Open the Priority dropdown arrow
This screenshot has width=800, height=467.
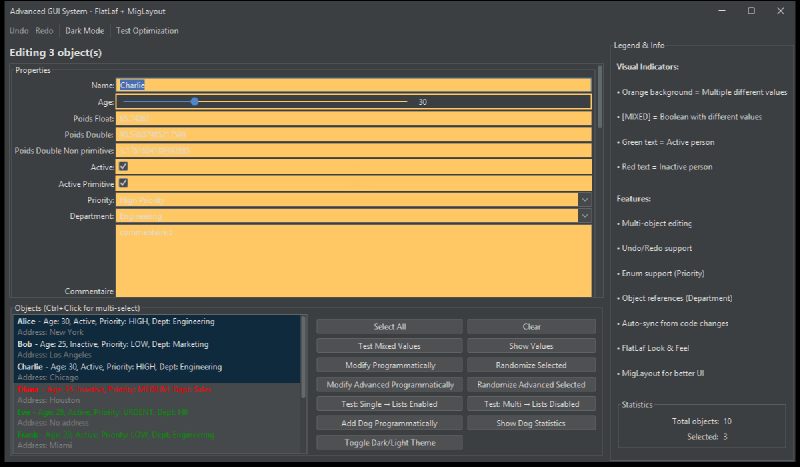tap(585, 200)
